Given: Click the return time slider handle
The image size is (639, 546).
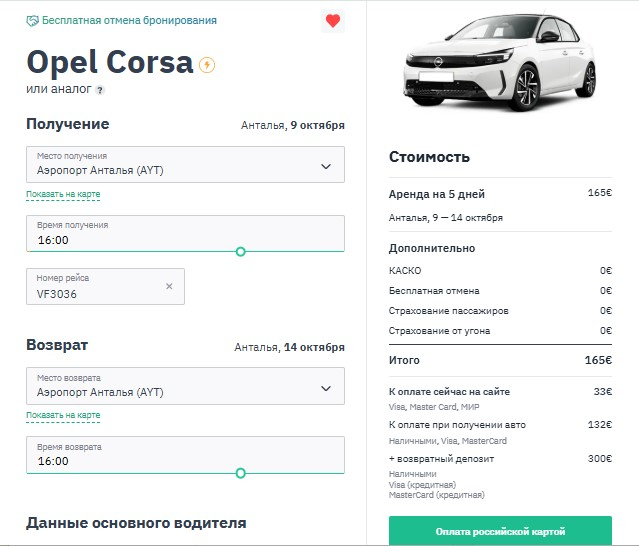Looking at the screenshot, I should pyautogui.click(x=240, y=473).
